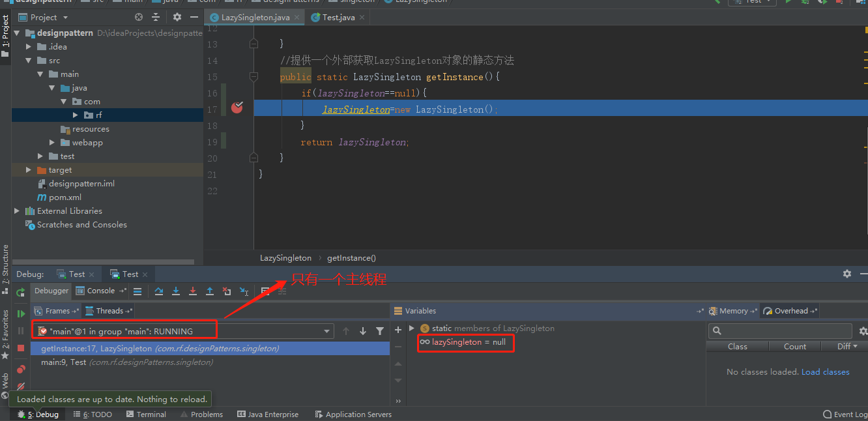Select the Debugger tab
The image size is (868, 421).
click(x=51, y=291)
